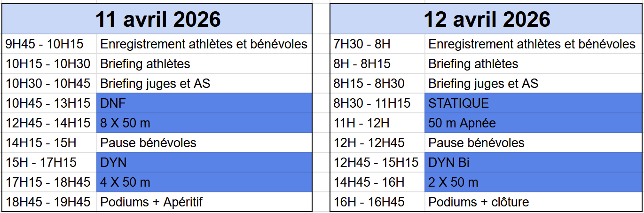Select the "18H45 - 19H45" time cell
The image size is (644, 213).
(49, 202)
